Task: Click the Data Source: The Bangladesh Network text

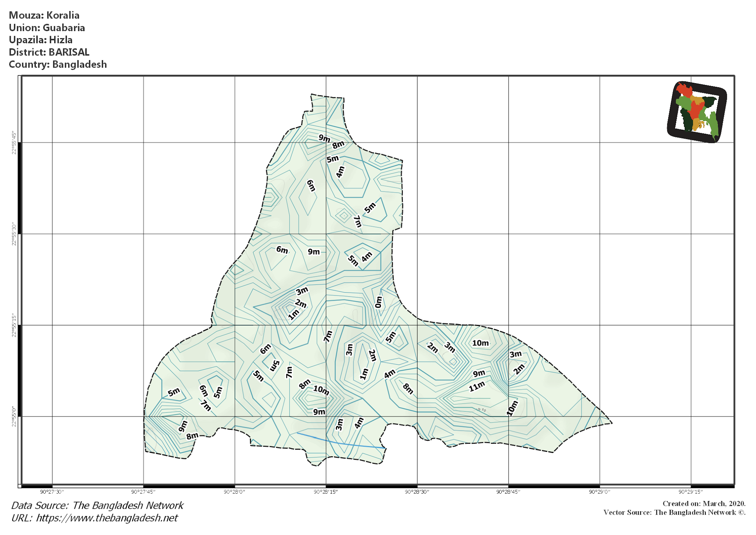Action: (x=97, y=505)
